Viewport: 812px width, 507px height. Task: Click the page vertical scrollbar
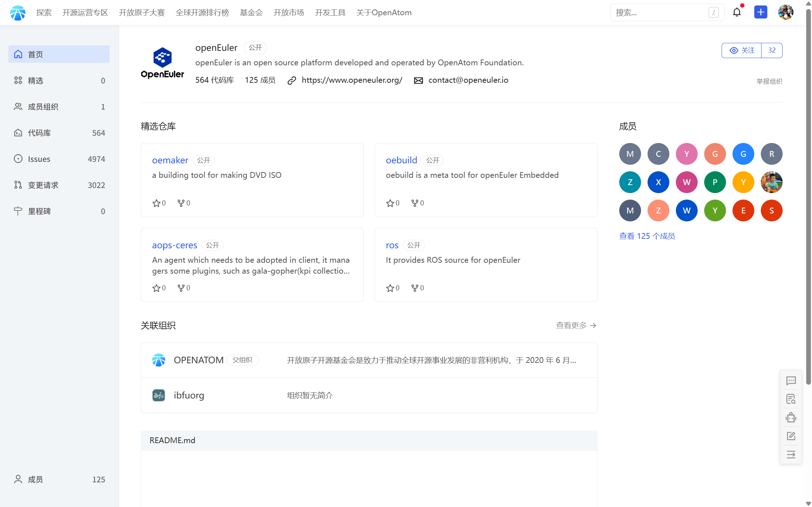[808, 196]
